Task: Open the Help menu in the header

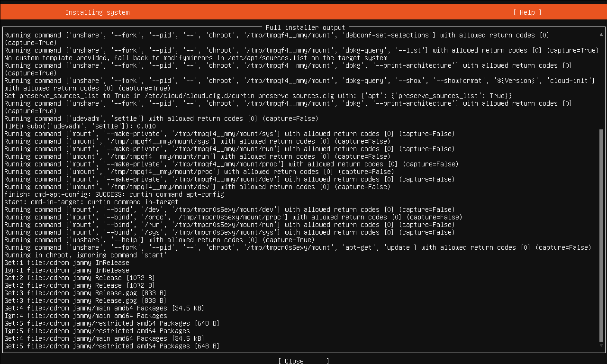Action: 527,12
